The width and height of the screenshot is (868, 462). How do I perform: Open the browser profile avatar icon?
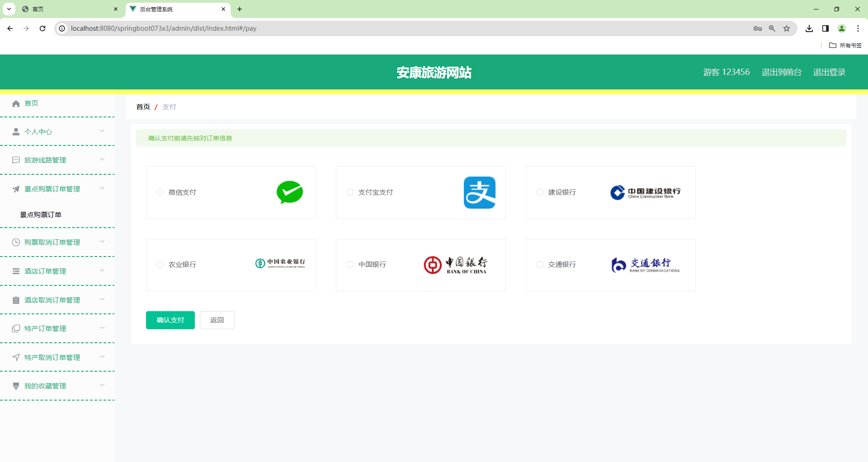[842, 28]
